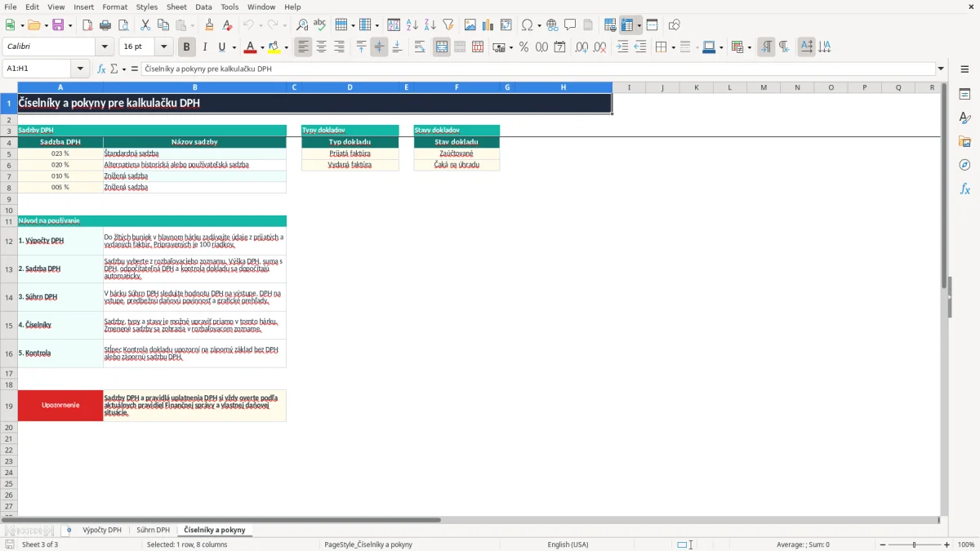
Task: Toggle Italic formatting
Action: pos(205,47)
